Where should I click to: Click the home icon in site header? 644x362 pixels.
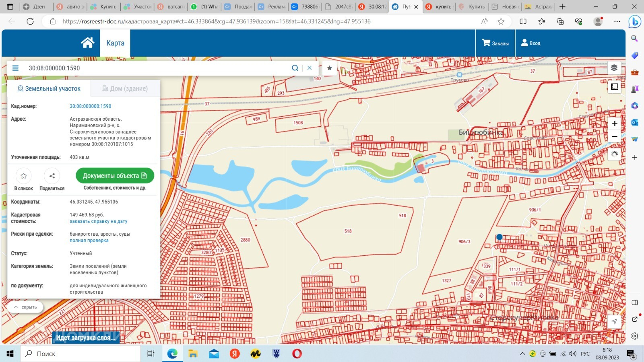(87, 43)
